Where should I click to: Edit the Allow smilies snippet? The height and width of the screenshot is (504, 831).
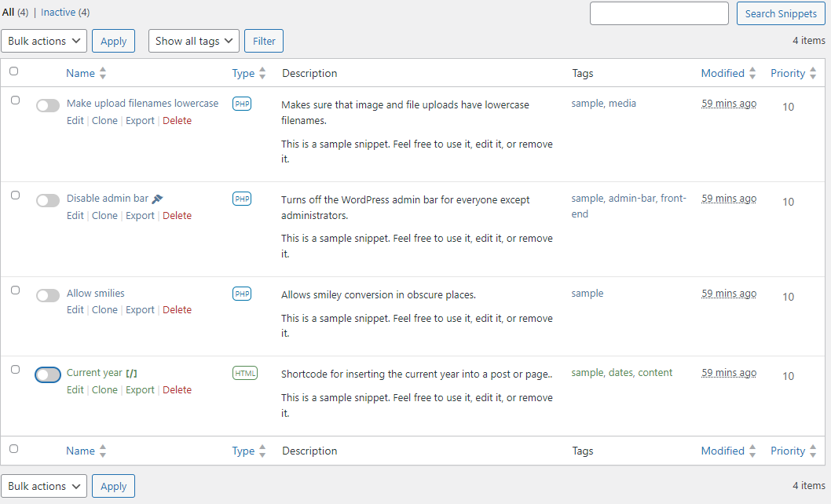point(75,309)
